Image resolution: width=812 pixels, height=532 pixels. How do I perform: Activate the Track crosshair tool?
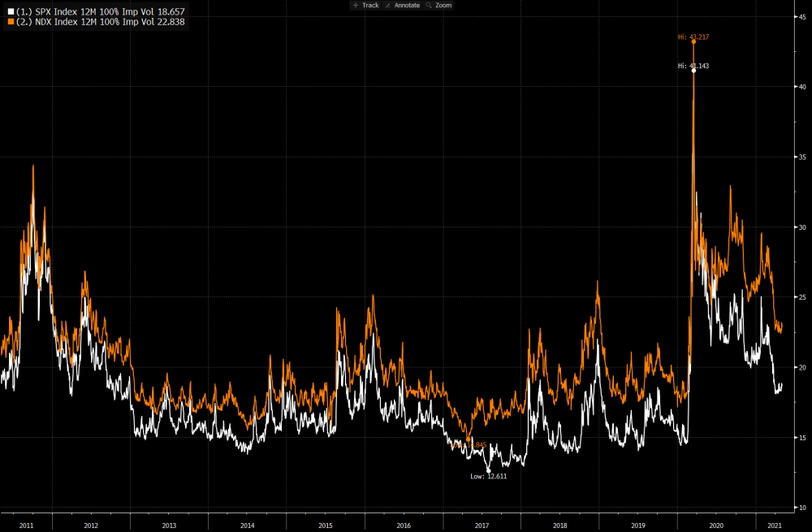365,5
